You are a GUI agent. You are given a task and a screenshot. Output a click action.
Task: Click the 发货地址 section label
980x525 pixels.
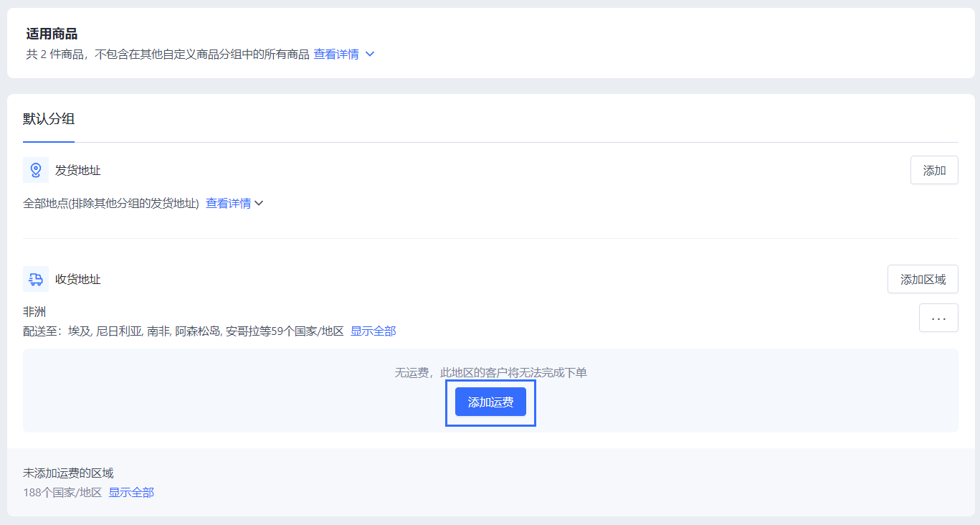click(x=77, y=171)
